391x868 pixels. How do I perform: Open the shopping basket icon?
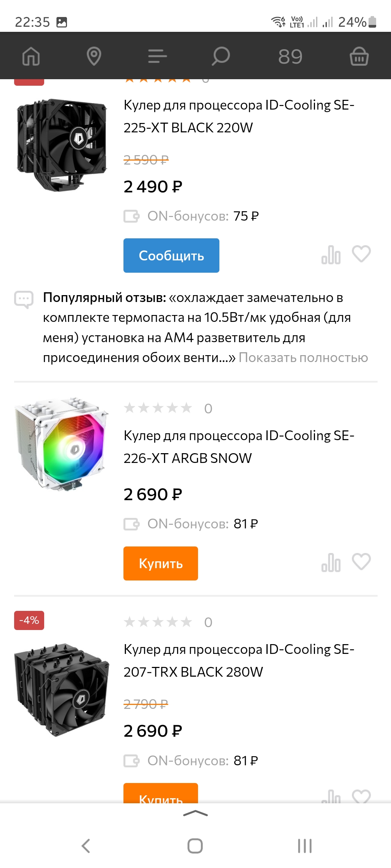tap(359, 56)
